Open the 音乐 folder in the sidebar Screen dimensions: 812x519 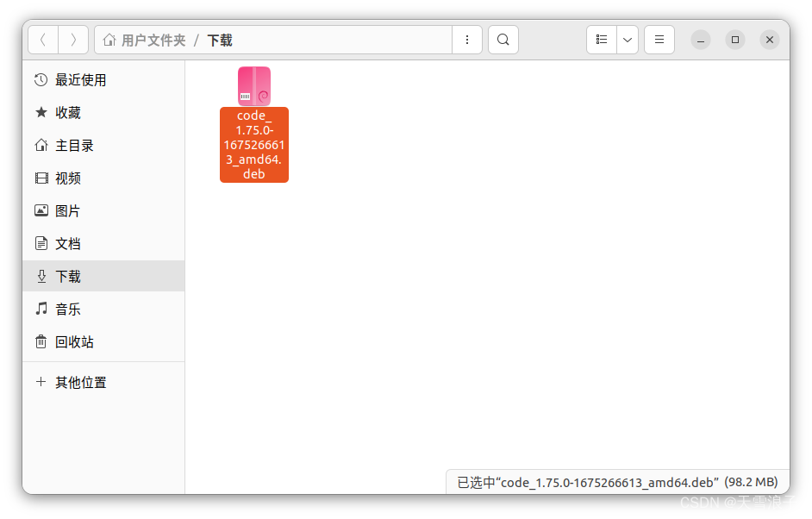click(x=103, y=310)
